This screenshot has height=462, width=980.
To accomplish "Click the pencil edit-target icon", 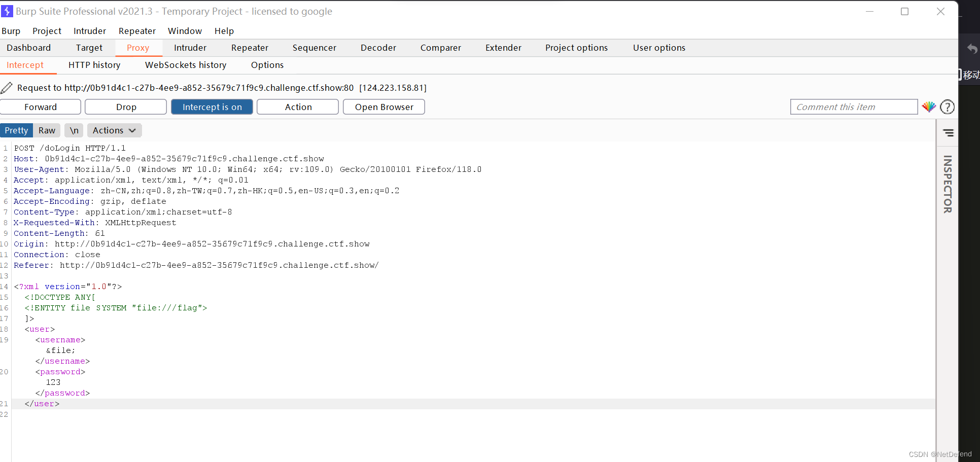I will click(x=7, y=88).
